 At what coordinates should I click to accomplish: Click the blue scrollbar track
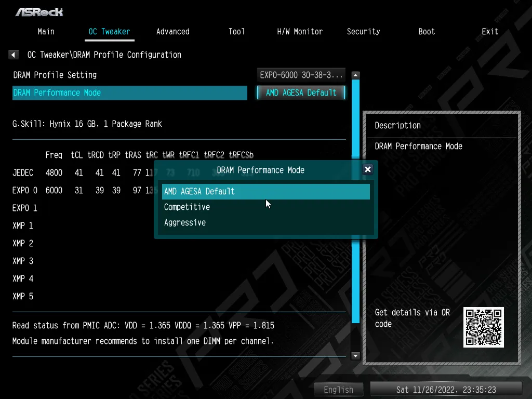[355, 201]
